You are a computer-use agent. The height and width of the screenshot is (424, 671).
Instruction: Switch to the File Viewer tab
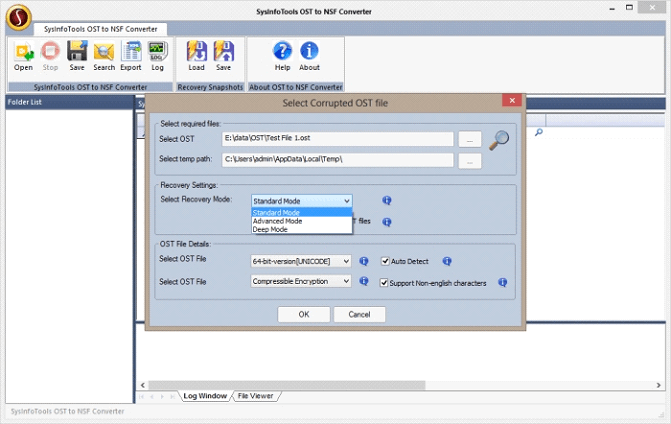(x=255, y=396)
